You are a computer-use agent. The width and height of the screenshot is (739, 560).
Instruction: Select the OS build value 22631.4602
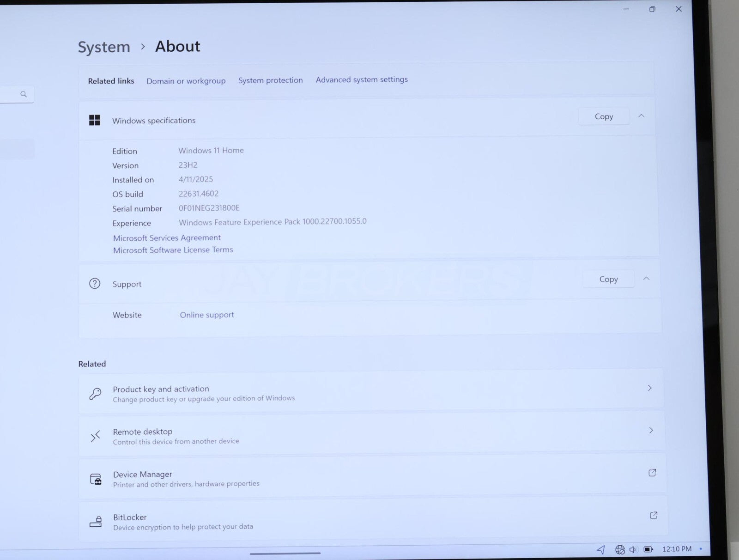click(x=199, y=194)
